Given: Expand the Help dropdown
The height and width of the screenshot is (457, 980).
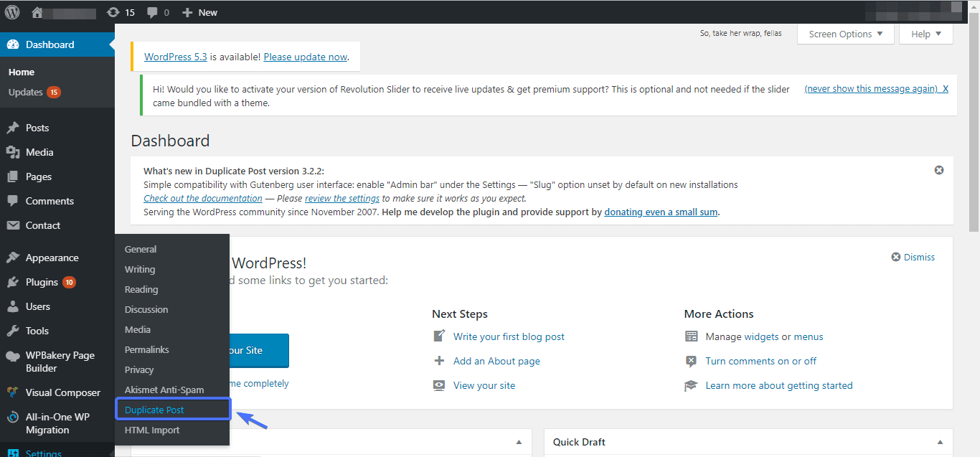Looking at the screenshot, I should [x=926, y=34].
